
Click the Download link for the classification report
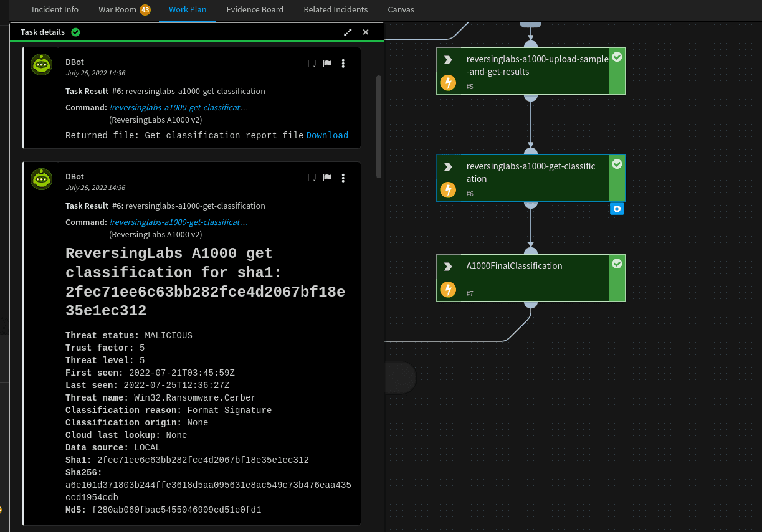tap(327, 135)
